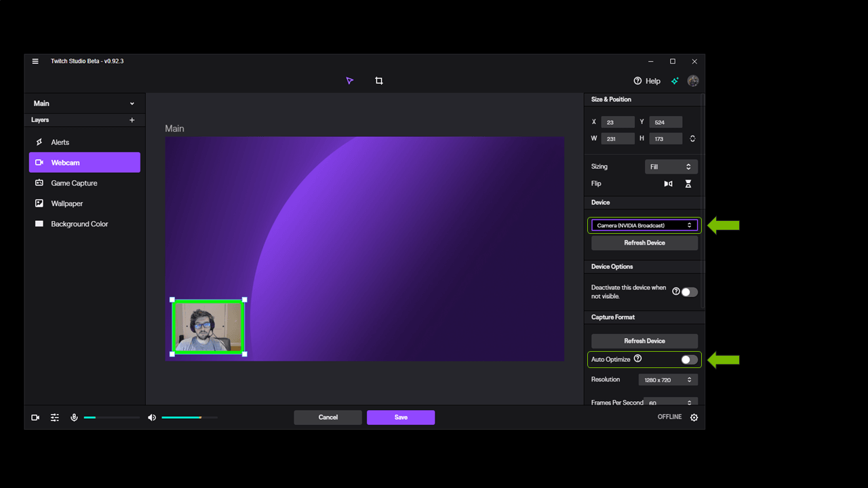Select the crop tool

tap(379, 81)
